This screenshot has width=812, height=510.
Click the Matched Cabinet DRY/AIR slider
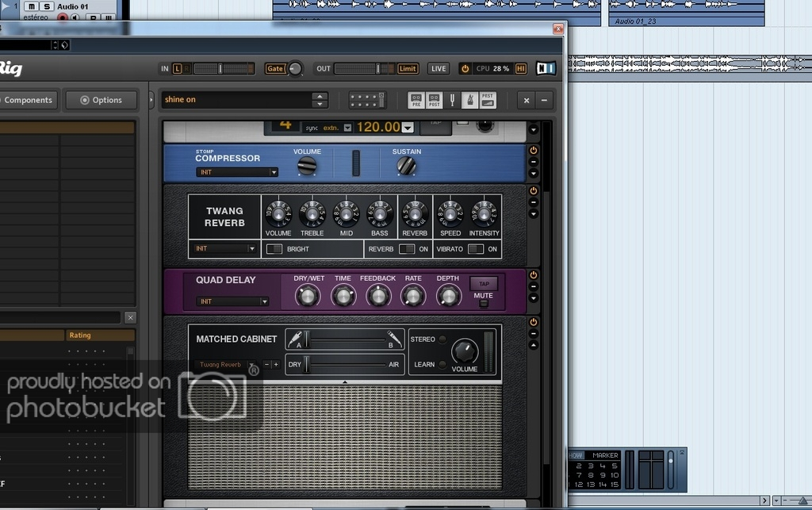tap(346, 364)
